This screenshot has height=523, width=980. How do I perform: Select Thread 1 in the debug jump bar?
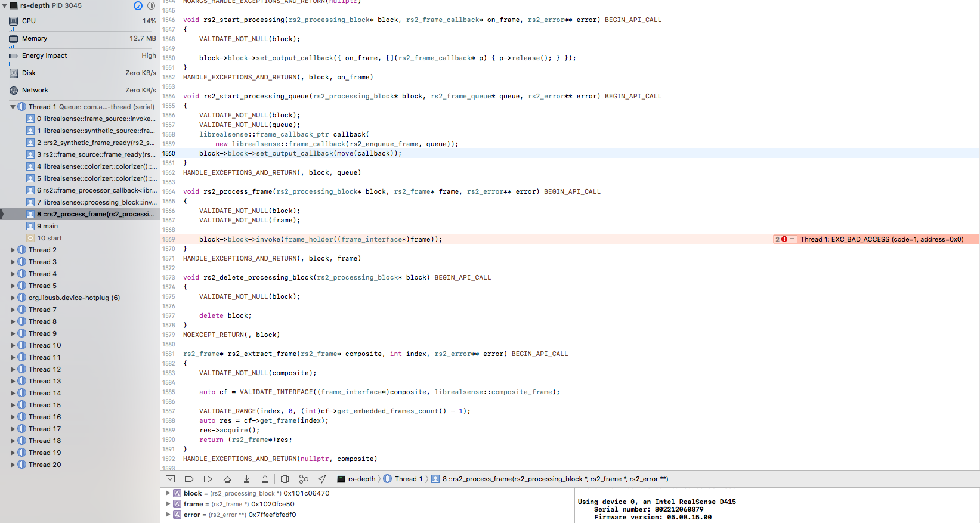tap(403, 479)
